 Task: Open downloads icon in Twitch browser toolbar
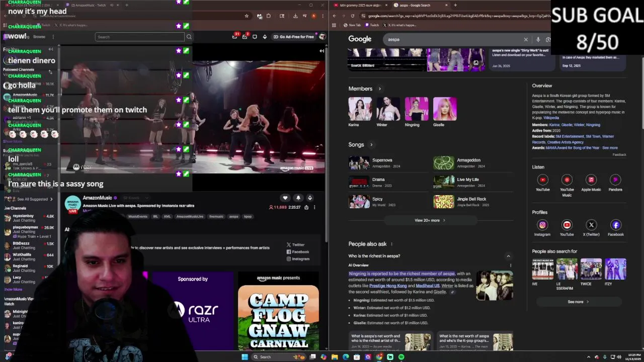click(295, 16)
